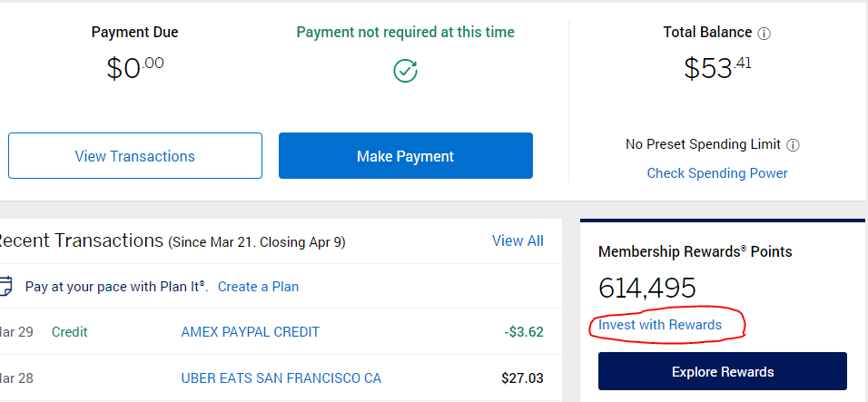Click the Explore Rewards button

point(723,371)
